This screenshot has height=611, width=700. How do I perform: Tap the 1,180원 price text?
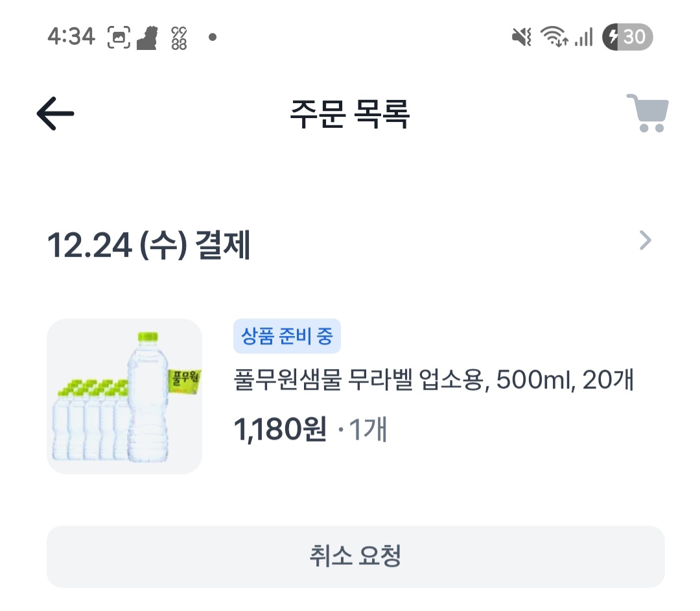(280, 429)
